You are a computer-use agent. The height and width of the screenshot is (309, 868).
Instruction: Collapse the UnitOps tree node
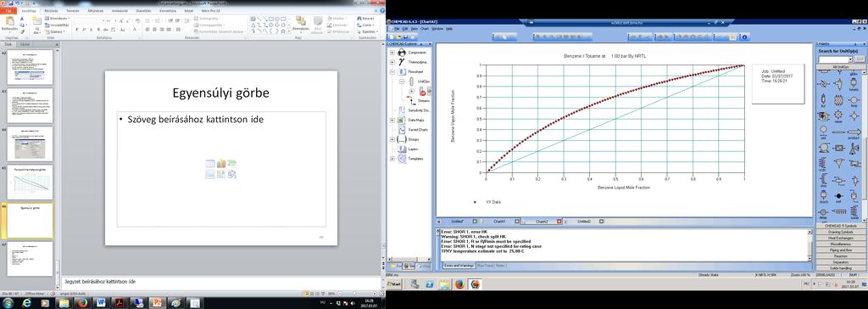point(402,81)
